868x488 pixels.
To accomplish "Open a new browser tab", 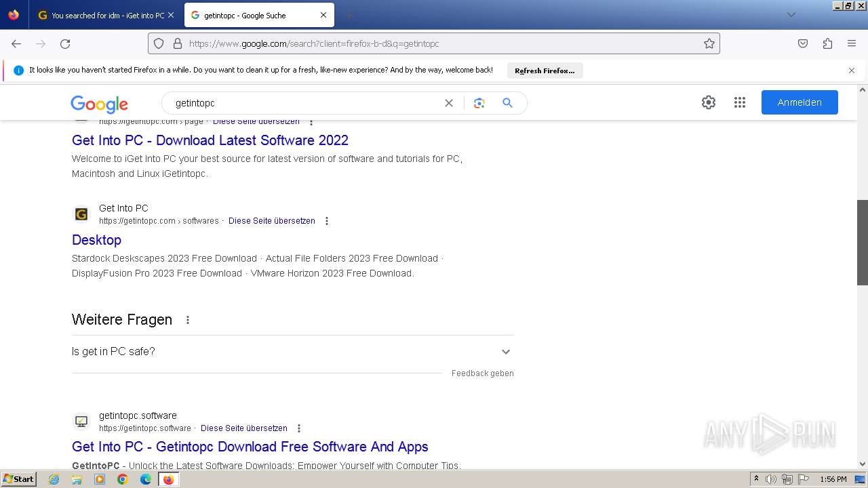I will pos(349,15).
